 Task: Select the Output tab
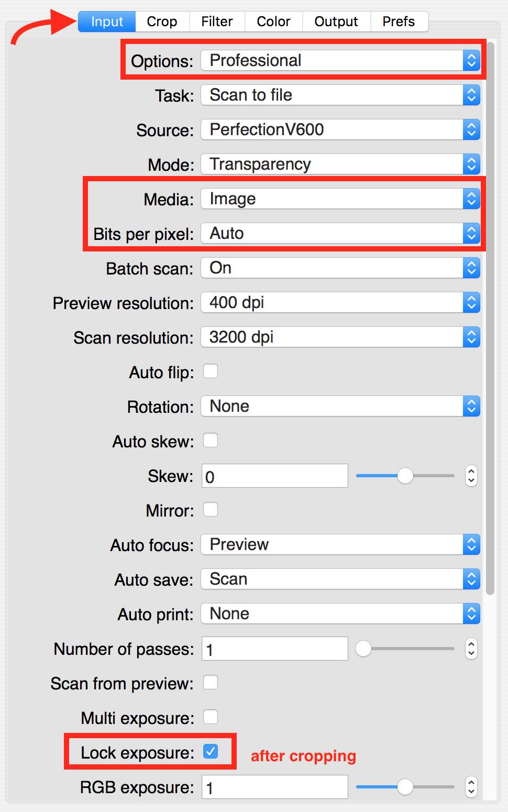point(336,21)
